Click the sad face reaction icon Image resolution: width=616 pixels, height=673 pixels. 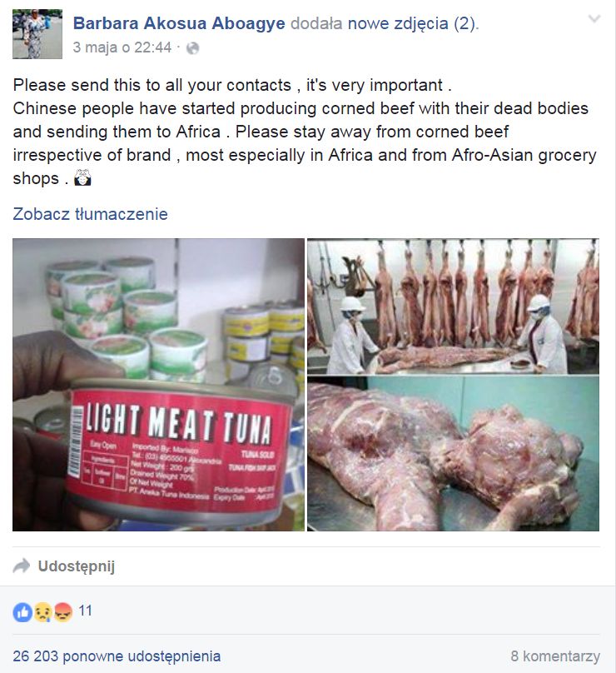pos(43,612)
